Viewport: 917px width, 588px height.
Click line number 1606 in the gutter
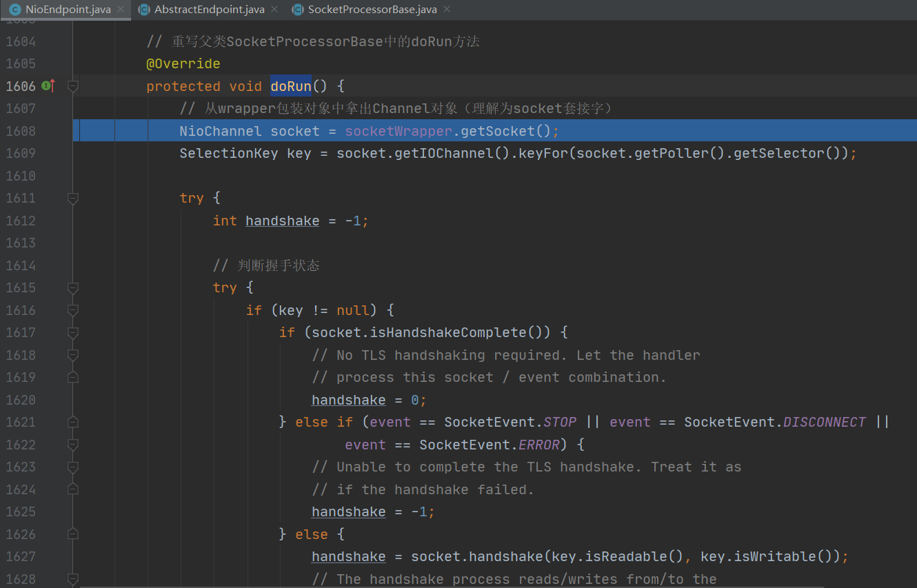point(20,86)
